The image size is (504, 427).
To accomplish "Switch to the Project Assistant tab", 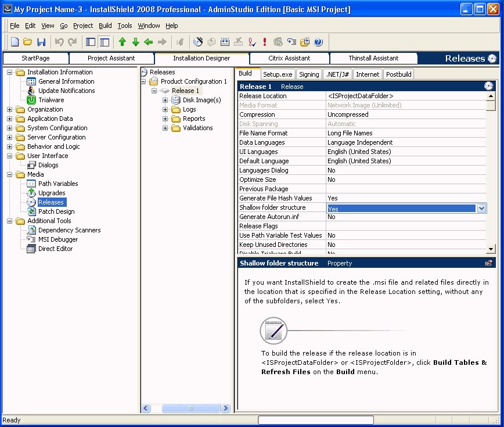I will 111,58.
